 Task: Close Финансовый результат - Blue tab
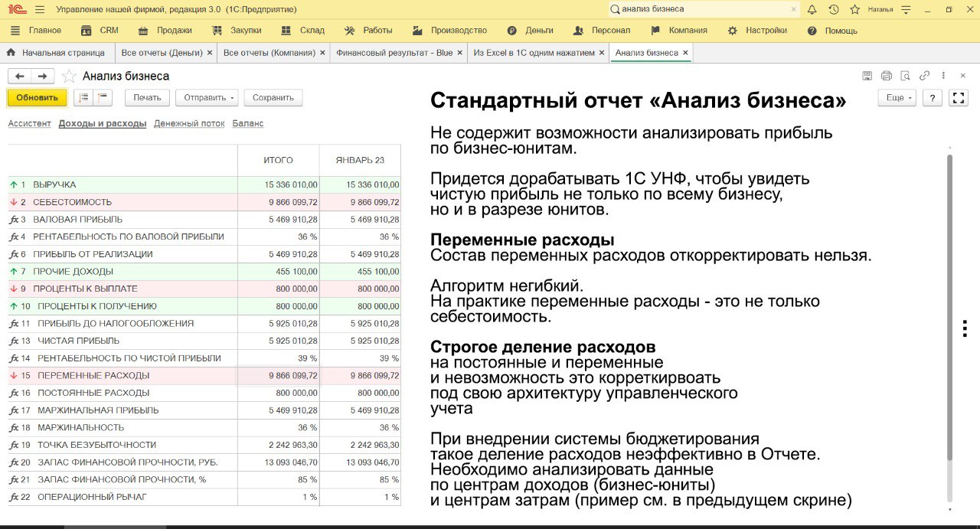[x=459, y=53]
